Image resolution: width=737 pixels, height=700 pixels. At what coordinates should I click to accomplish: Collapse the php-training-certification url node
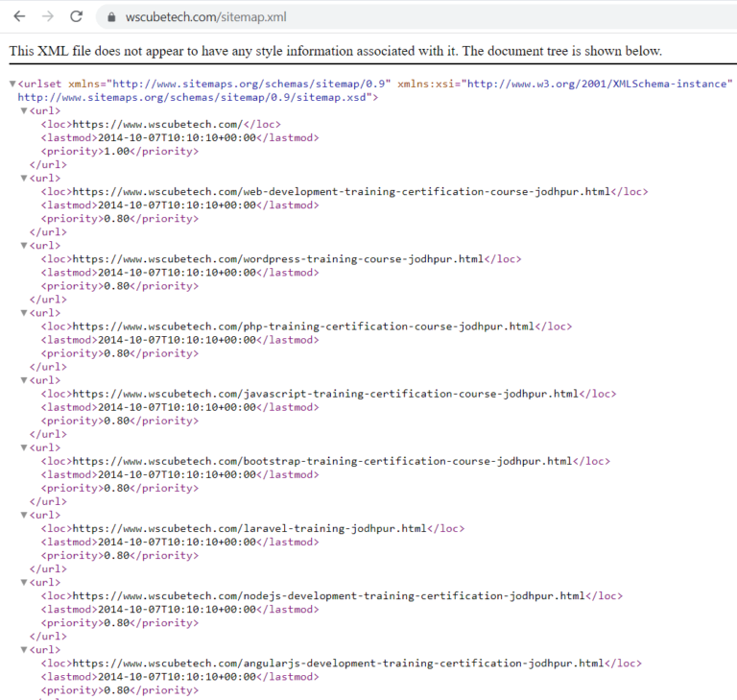point(25,313)
